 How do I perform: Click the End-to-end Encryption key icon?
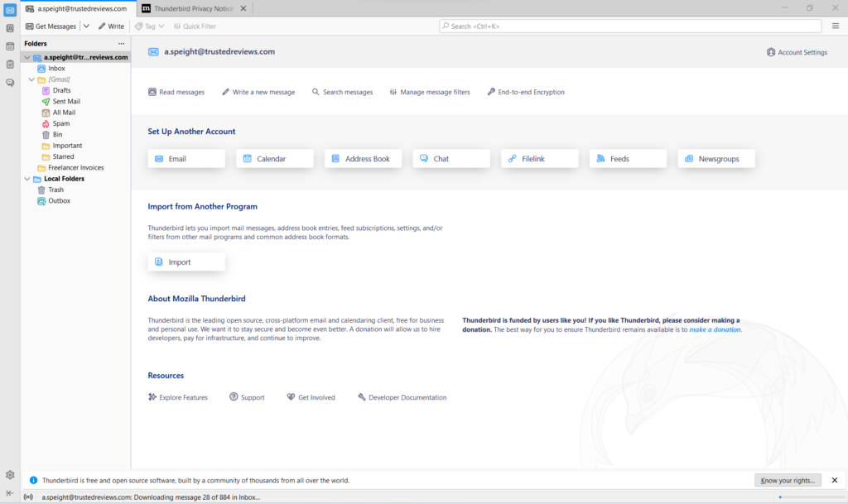pyautogui.click(x=491, y=92)
